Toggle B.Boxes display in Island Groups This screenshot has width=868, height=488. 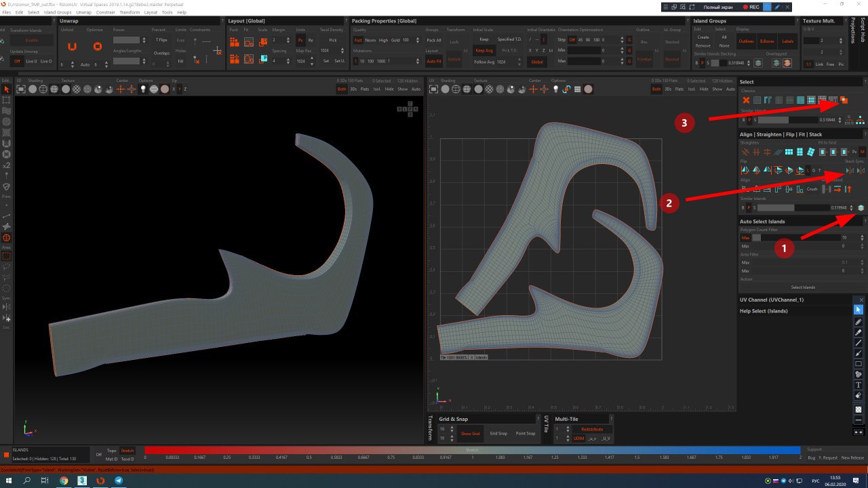click(767, 41)
